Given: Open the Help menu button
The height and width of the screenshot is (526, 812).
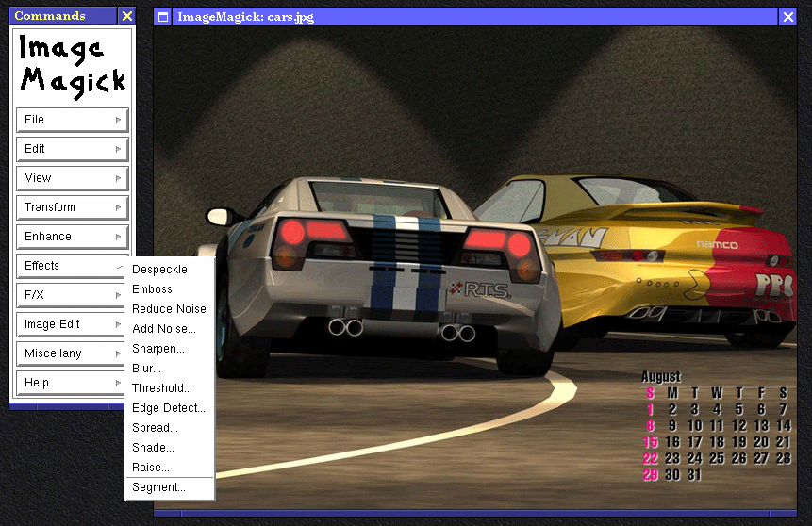Looking at the screenshot, I should pos(71,383).
